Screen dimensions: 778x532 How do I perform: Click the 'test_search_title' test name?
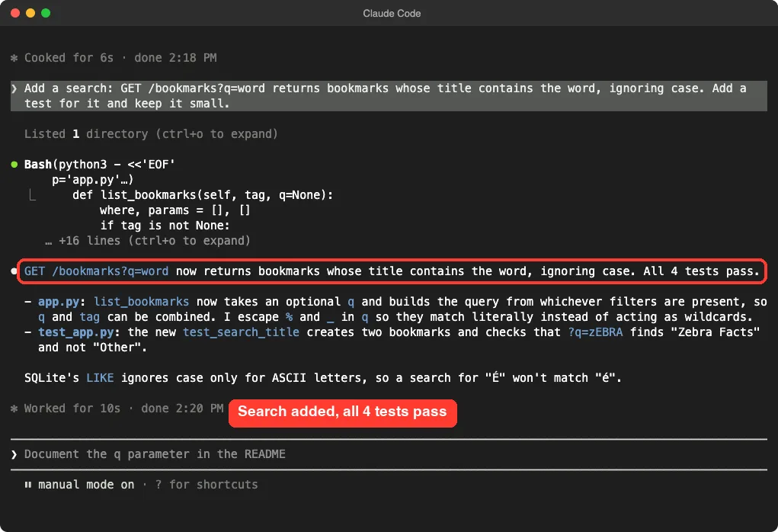coord(241,332)
